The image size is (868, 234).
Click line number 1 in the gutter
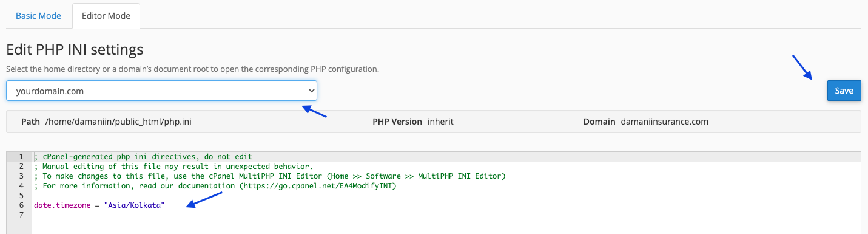(21, 157)
